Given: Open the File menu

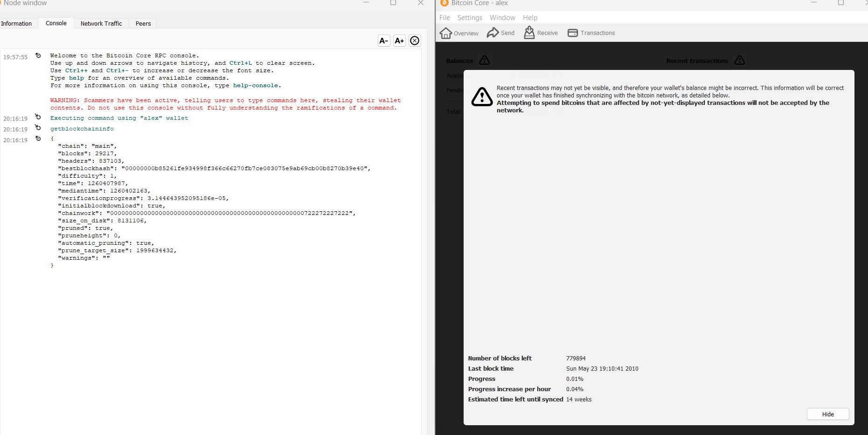Looking at the screenshot, I should click(x=444, y=17).
